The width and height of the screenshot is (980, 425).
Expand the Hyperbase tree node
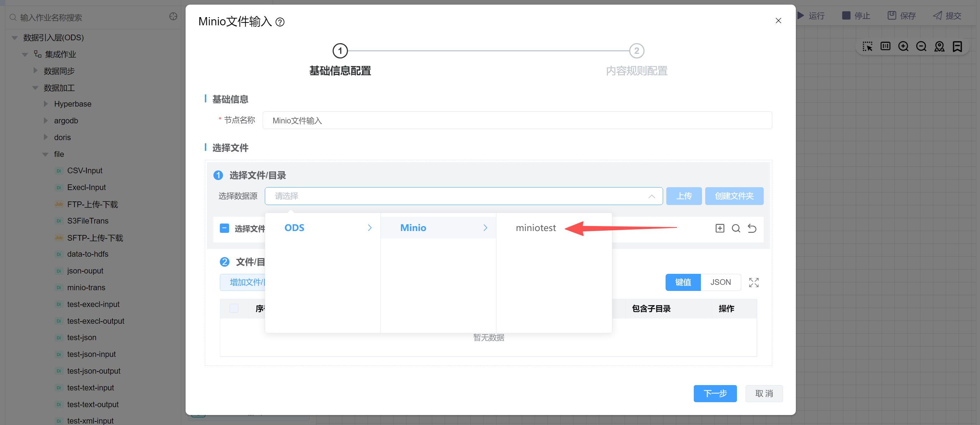[x=46, y=104]
